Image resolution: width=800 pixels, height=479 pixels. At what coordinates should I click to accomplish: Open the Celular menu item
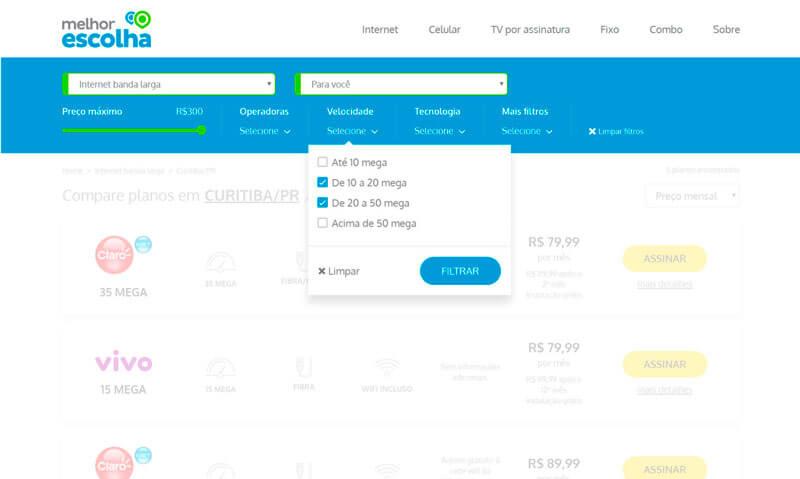[444, 30]
